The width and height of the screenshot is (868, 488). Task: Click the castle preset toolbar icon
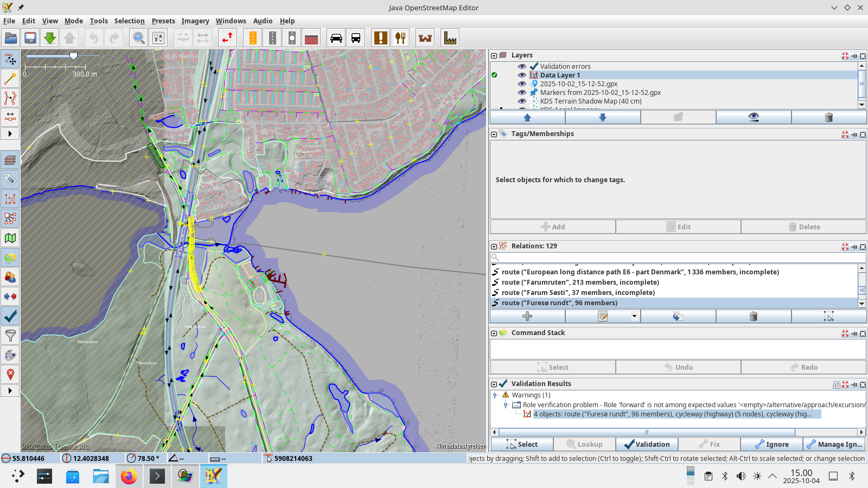click(x=425, y=38)
